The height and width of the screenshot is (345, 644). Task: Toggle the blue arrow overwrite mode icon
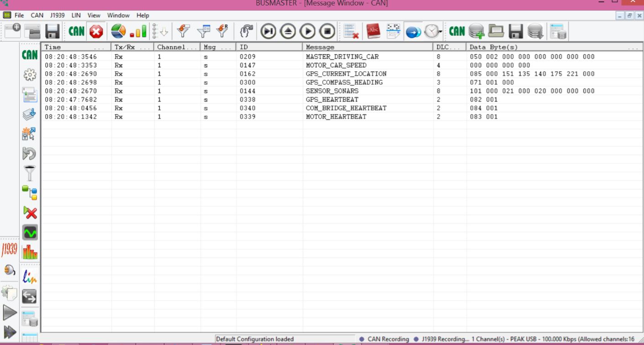click(x=413, y=32)
